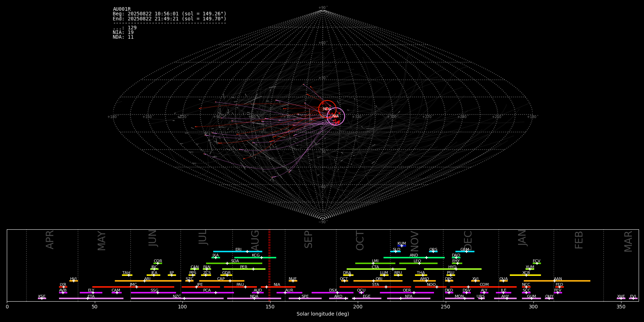Click the NTA pink shower bar
Image resolution: width=644 pixels, height=322 pixels.
tap(409, 298)
